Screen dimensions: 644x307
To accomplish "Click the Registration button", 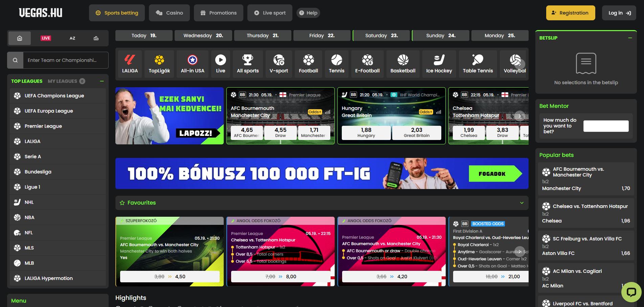I will (x=571, y=13).
